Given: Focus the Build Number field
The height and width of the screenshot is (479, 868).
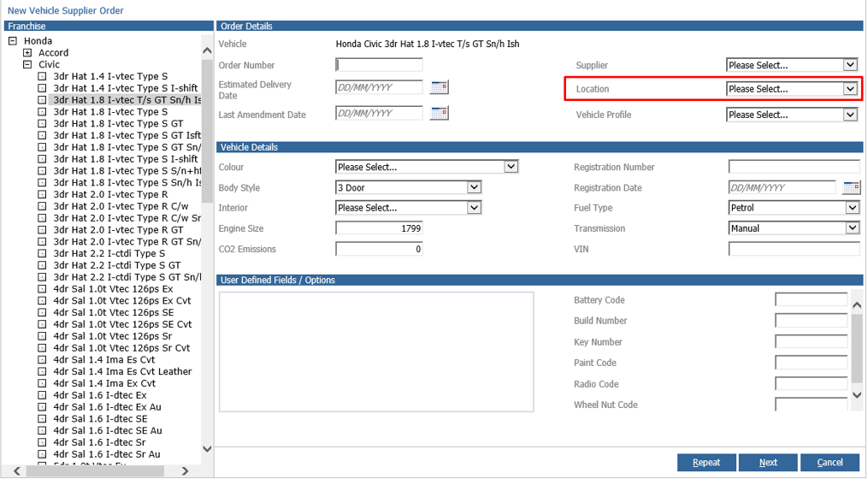Looking at the screenshot, I should [x=811, y=321].
